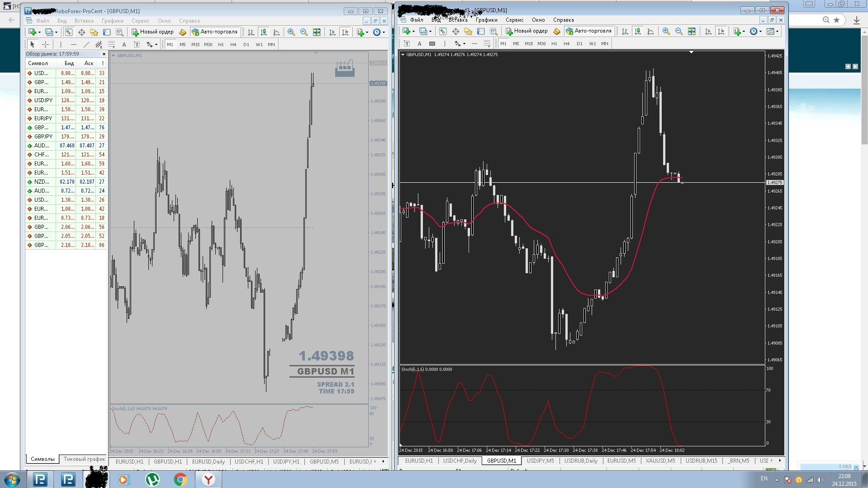Select bar chart type in left terminal

coord(251,32)
